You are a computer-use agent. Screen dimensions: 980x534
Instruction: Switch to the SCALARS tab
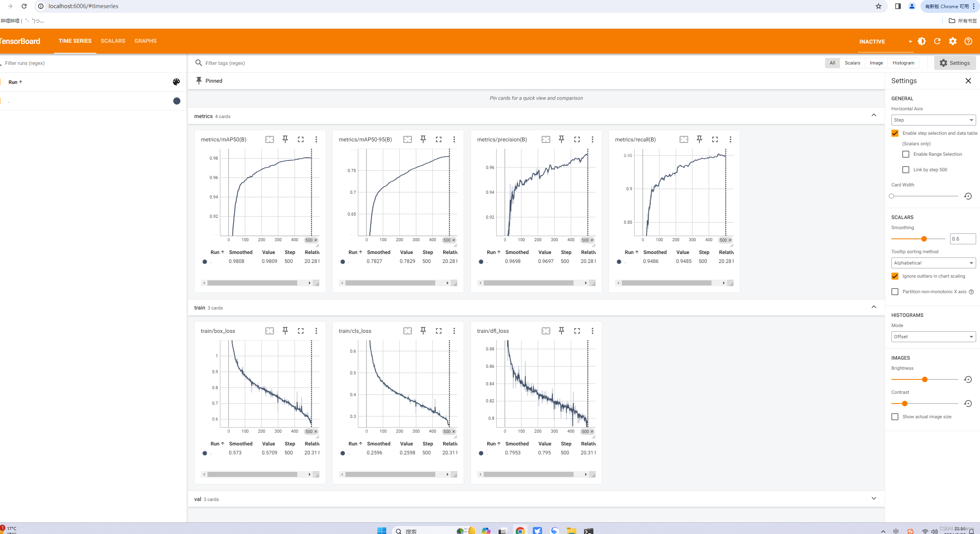pos(113,41)
